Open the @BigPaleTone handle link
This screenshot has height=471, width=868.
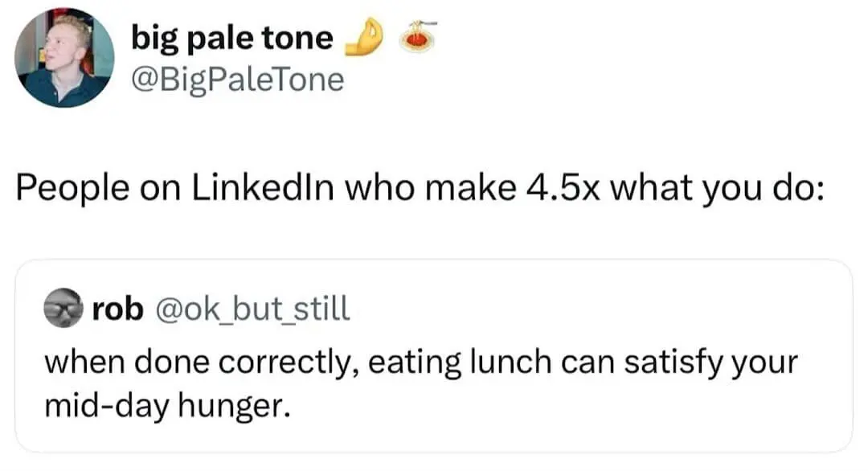coord(236,79)
